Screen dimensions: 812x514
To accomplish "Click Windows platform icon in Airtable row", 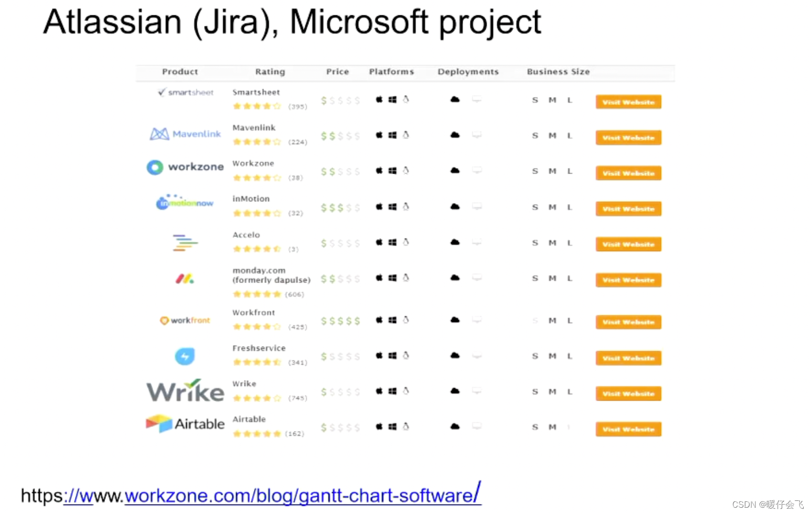I will (x=392, y=426).
